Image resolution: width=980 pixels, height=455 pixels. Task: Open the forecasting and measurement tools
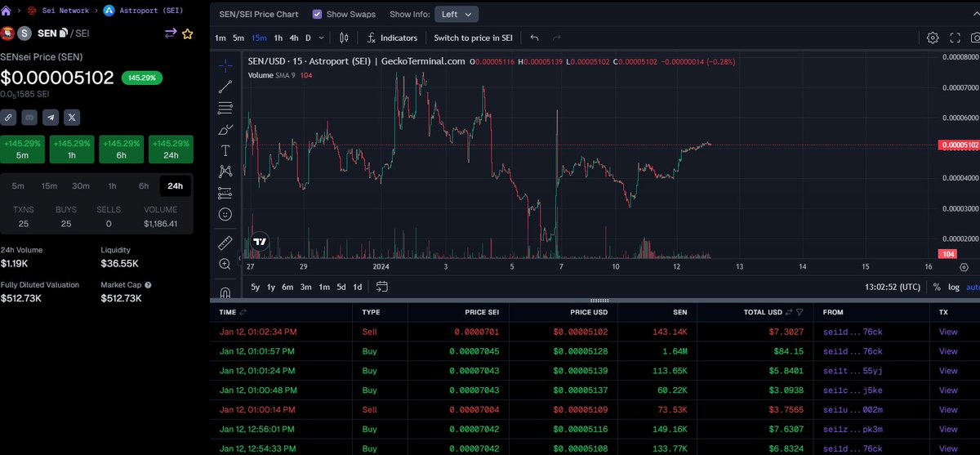(225, 194)
